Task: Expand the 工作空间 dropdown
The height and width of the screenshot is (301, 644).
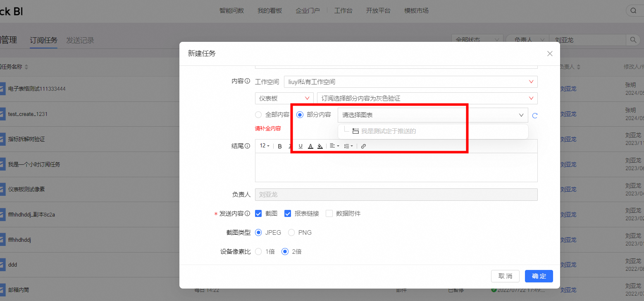Action: [410, 82]
